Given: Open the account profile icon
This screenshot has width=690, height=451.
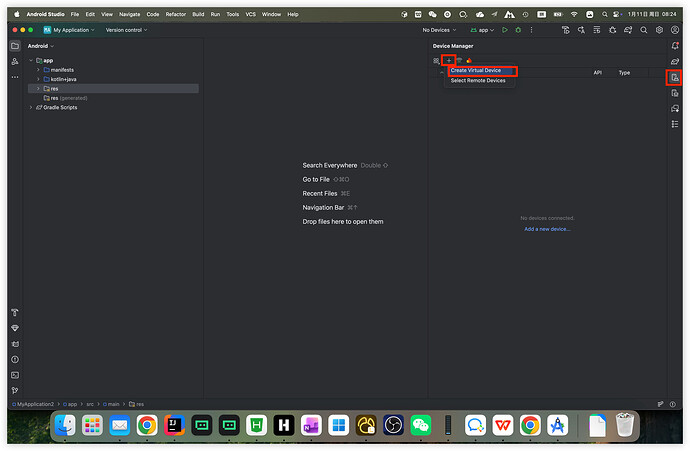Looking at the screenshot, I should pos(675,30).
